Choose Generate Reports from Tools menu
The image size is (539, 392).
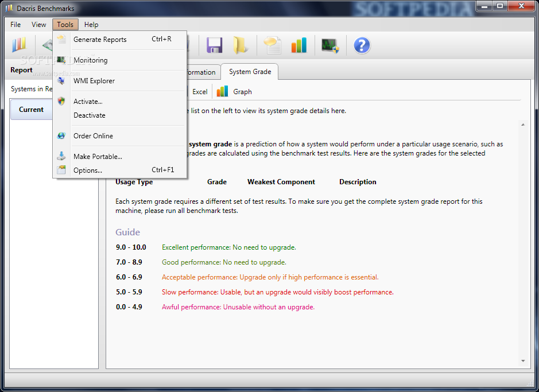point(119,40)
